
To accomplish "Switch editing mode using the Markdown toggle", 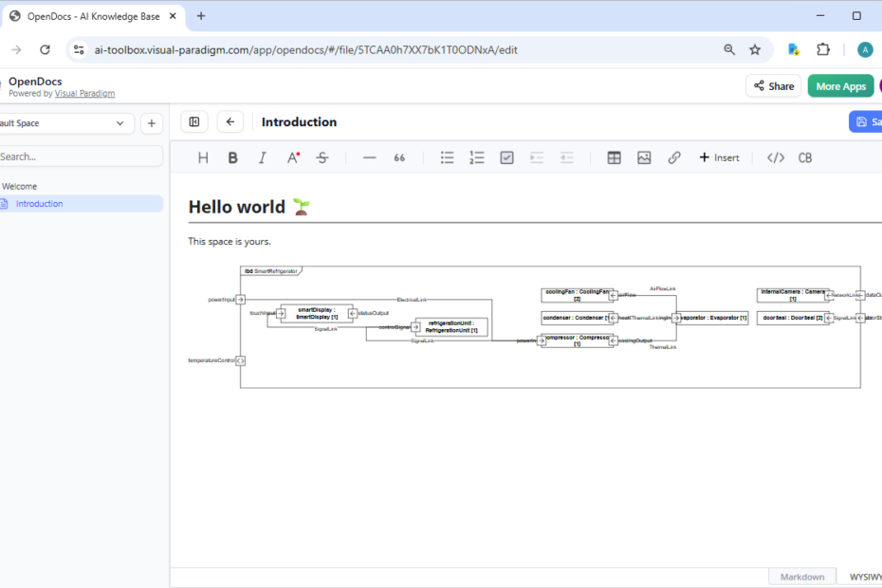I will tap(802, 577).
